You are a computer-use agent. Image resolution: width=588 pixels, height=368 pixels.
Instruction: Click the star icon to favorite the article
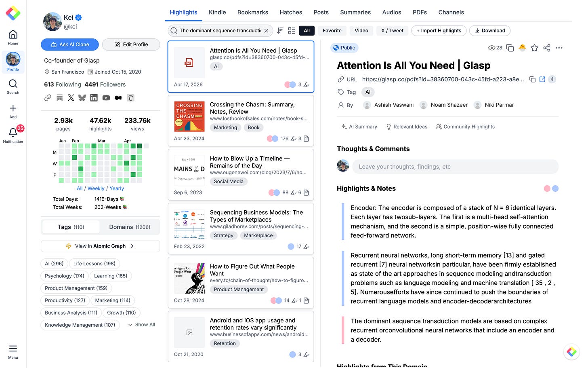[534, 48]
